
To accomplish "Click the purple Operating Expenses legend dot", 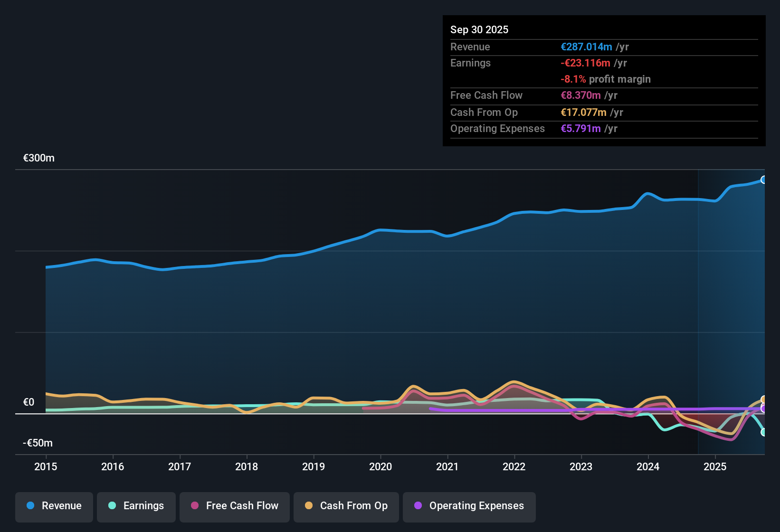I will click(x=418, y=506).
